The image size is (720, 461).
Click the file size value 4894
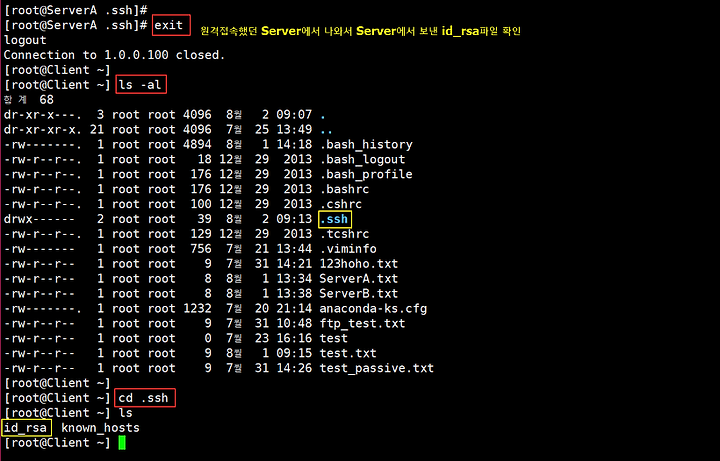point(197,145)
